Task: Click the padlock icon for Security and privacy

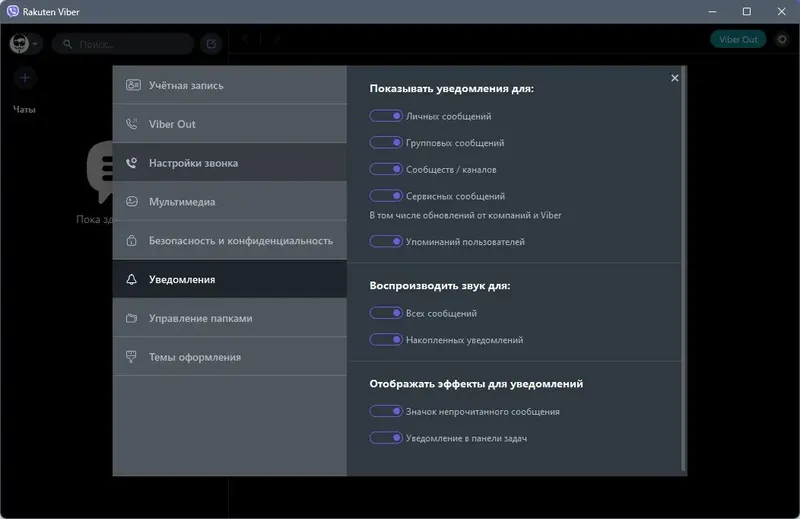Action: click(x=132, y=240)
